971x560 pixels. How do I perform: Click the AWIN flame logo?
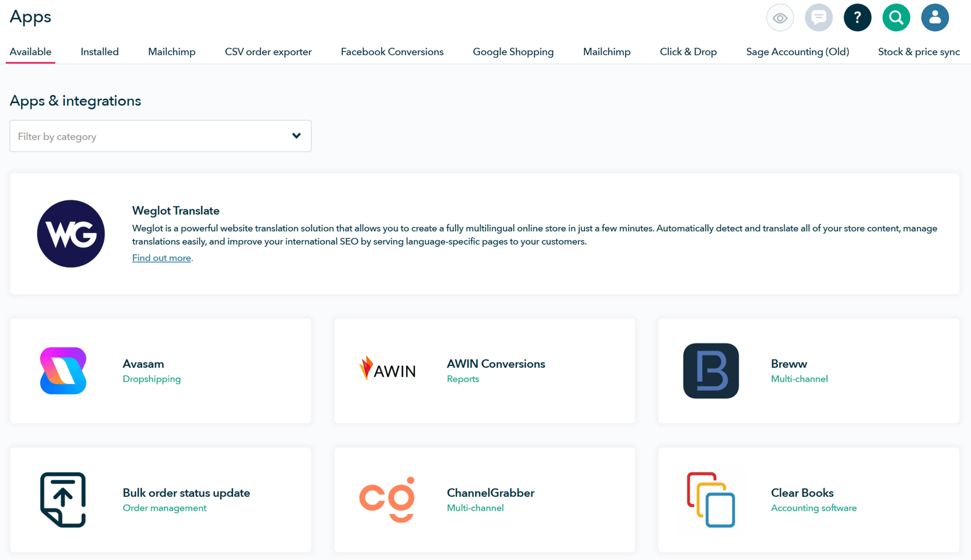point(387,369)
